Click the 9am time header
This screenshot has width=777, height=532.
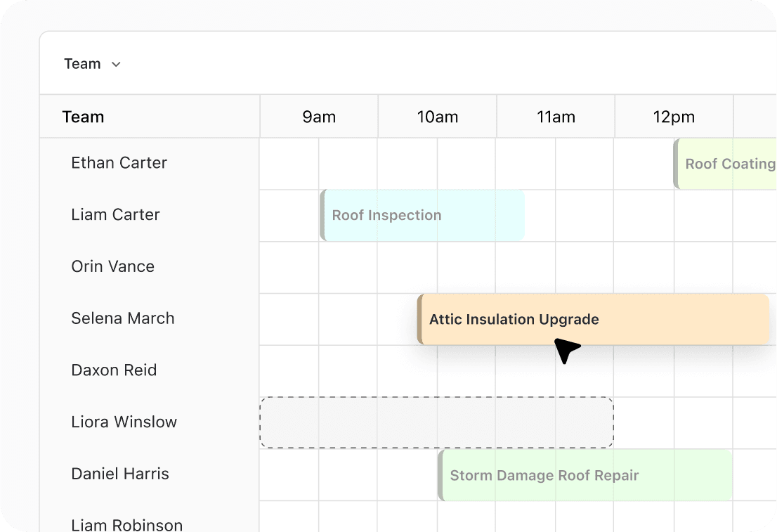tap(319, 117)
